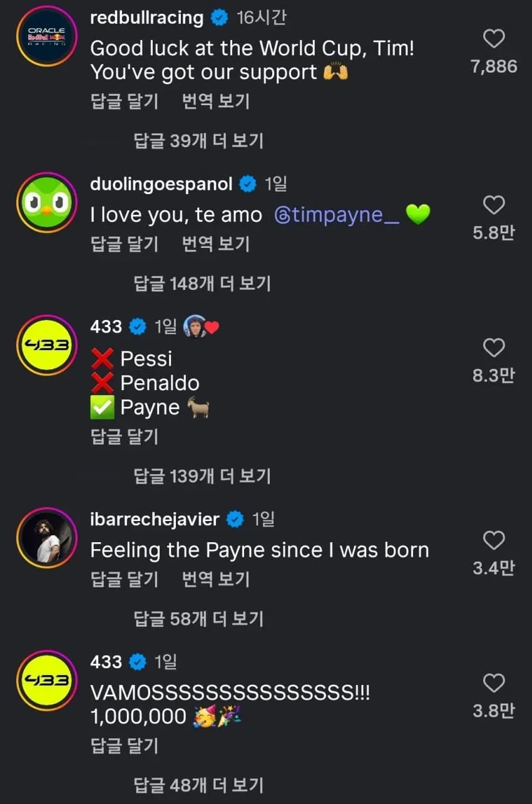532x804 pixels.
Task: Expand 39 more replies under redbullracing
Action: pos(198,141)
